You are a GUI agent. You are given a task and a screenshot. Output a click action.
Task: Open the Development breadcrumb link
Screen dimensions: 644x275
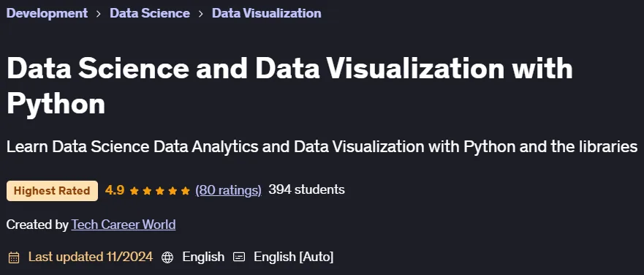click(48, 13)
